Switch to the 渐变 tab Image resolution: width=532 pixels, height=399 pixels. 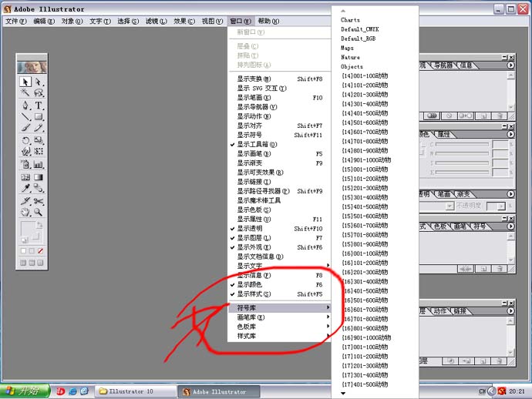coord(463,194)
